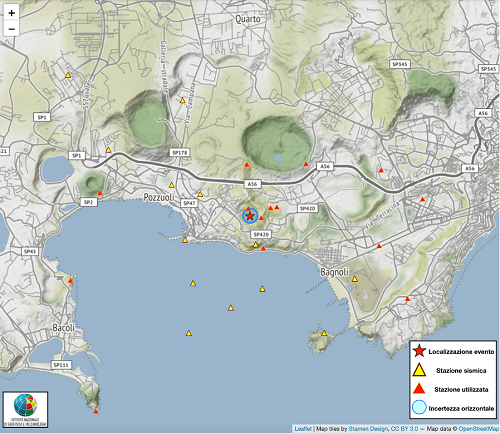
Task: Click the yellow station triangle on the small island
Action: tap(324, 333)
